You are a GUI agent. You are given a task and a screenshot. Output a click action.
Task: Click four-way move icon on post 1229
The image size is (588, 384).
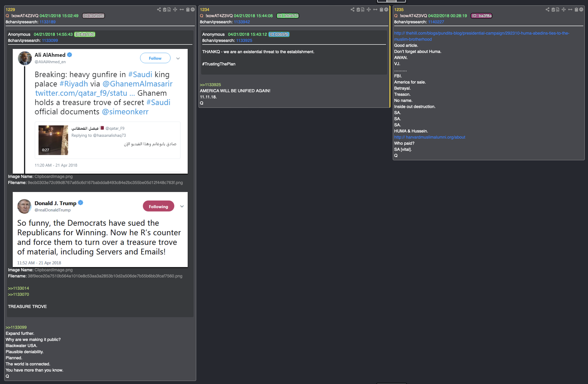tap(175, 9)
